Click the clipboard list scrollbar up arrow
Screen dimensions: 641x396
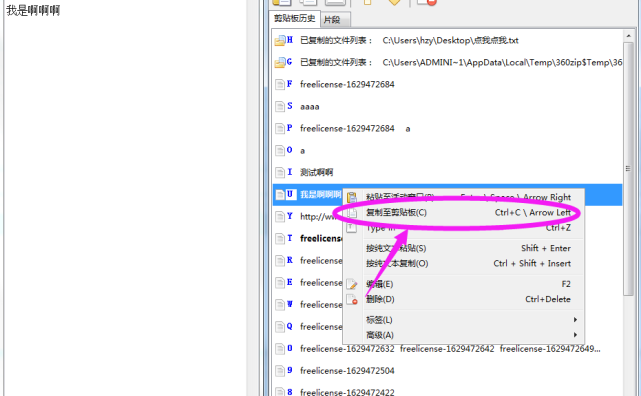(629, 36)
